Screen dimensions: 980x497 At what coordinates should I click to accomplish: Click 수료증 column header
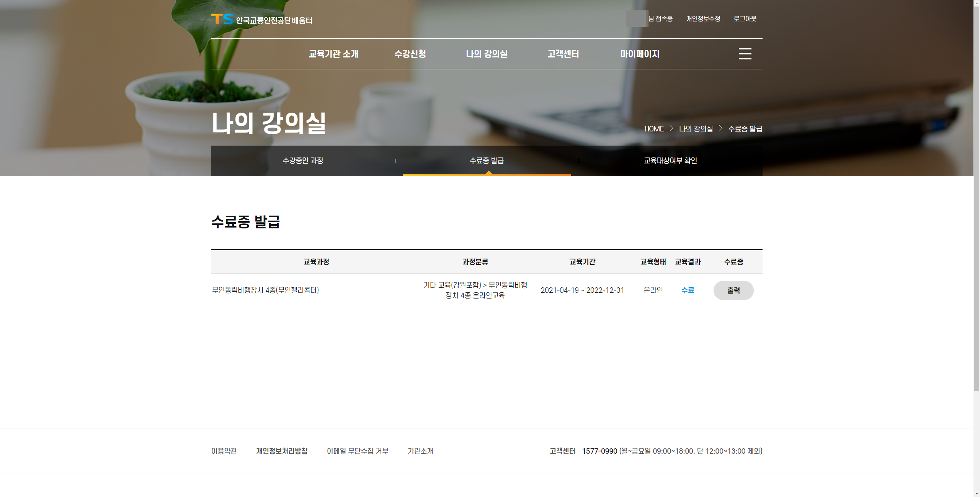click(733, 262)
